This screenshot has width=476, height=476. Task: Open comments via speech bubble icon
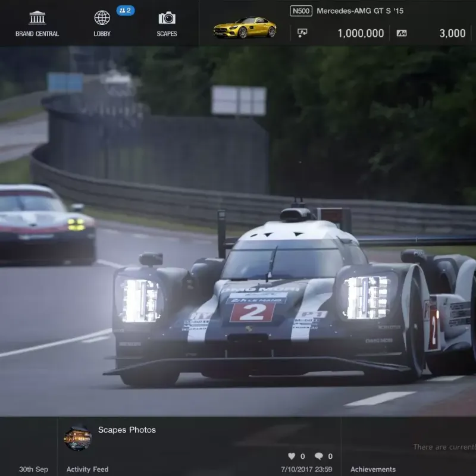(x=319, y=456)
